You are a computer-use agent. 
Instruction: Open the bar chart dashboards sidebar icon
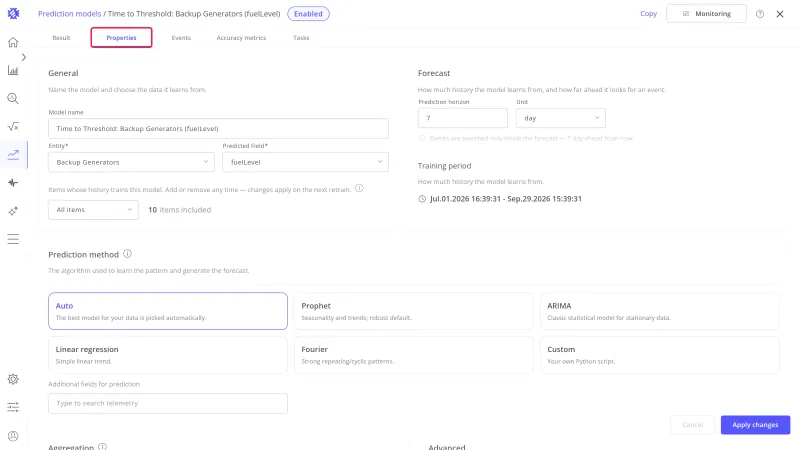[13, 70]
